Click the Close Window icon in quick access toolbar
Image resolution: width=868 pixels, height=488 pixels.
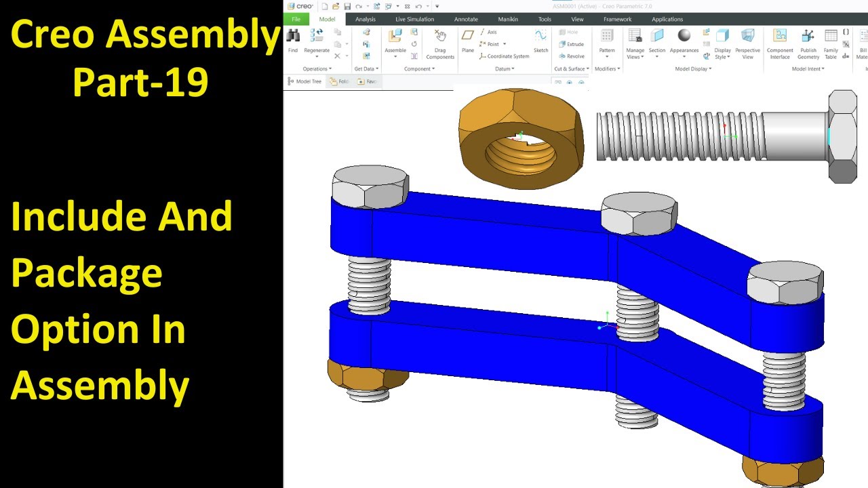coord(406,6)
